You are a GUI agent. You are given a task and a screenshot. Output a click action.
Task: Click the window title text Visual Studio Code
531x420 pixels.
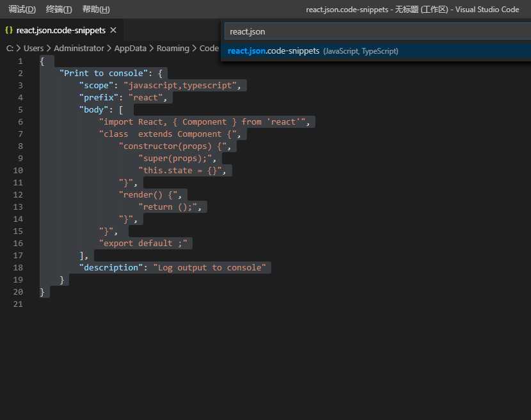point(487,10)
